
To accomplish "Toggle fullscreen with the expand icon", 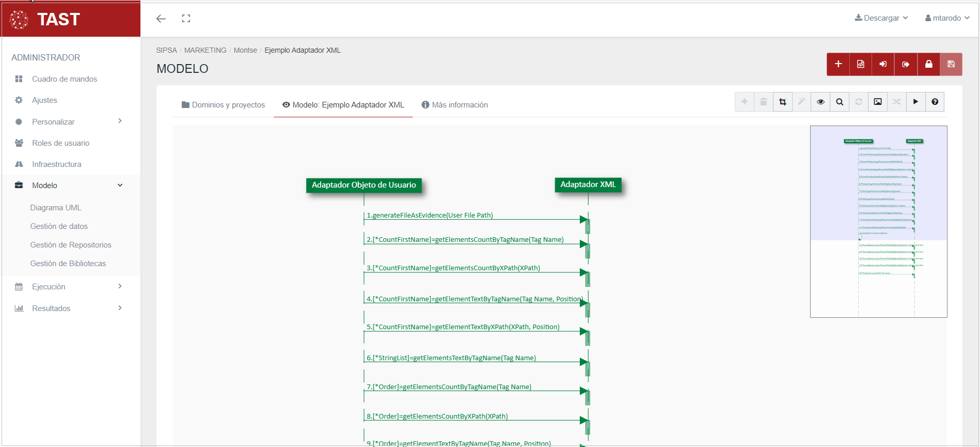I will (x=186, y=19).
